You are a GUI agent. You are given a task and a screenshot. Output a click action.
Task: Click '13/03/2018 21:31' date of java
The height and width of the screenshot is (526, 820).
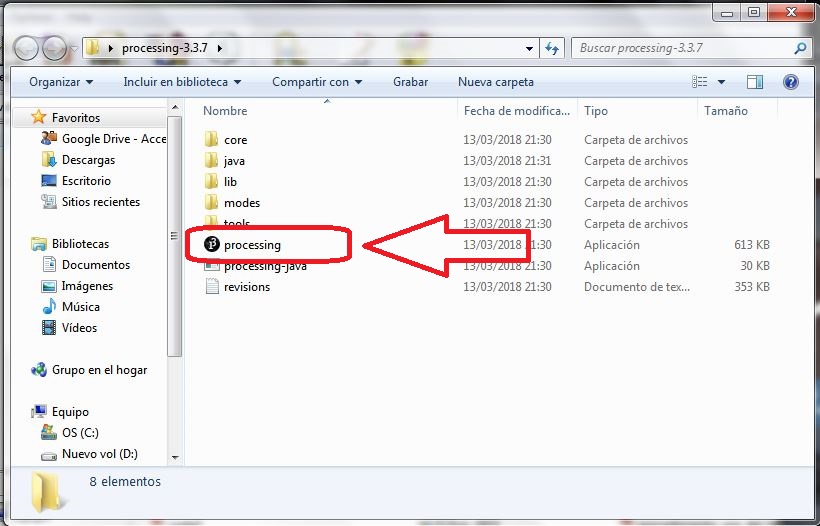[x=507, y=161]
